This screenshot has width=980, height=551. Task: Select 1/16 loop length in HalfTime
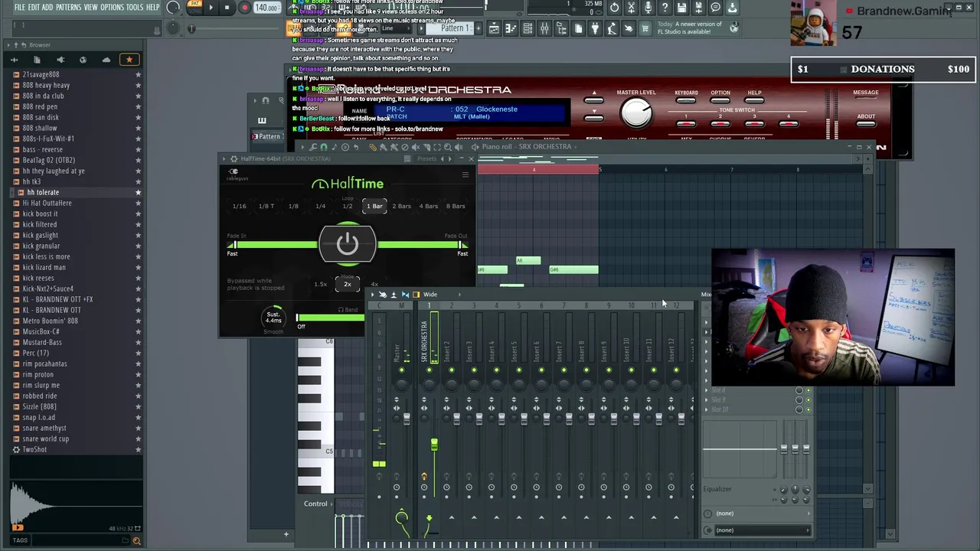coord(239,206)
